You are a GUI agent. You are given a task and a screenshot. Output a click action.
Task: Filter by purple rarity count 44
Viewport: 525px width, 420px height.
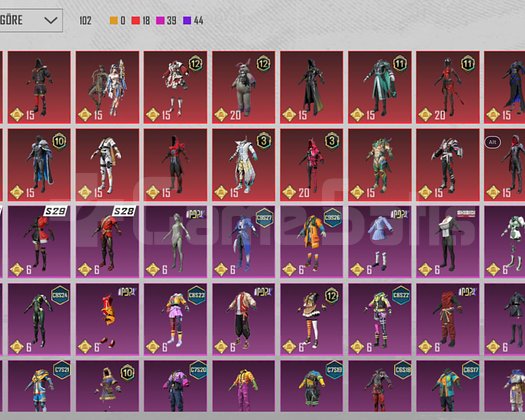click(193, 20)
